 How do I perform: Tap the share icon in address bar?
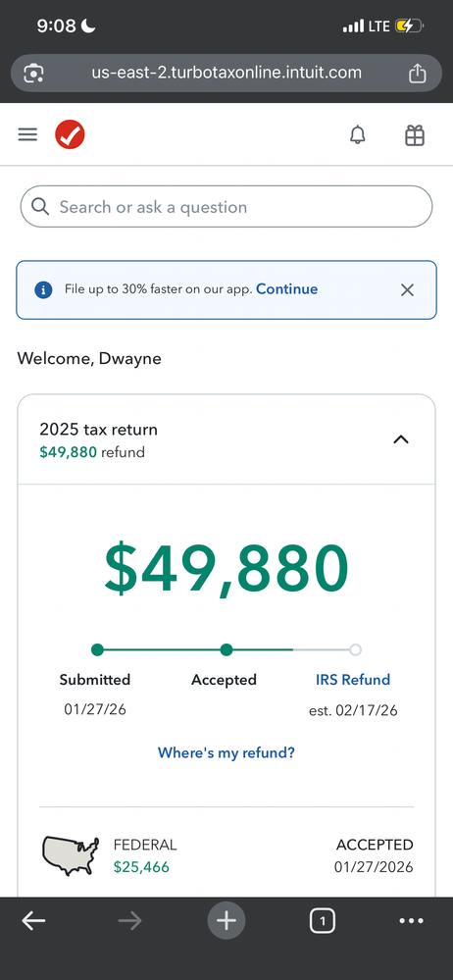418,74
